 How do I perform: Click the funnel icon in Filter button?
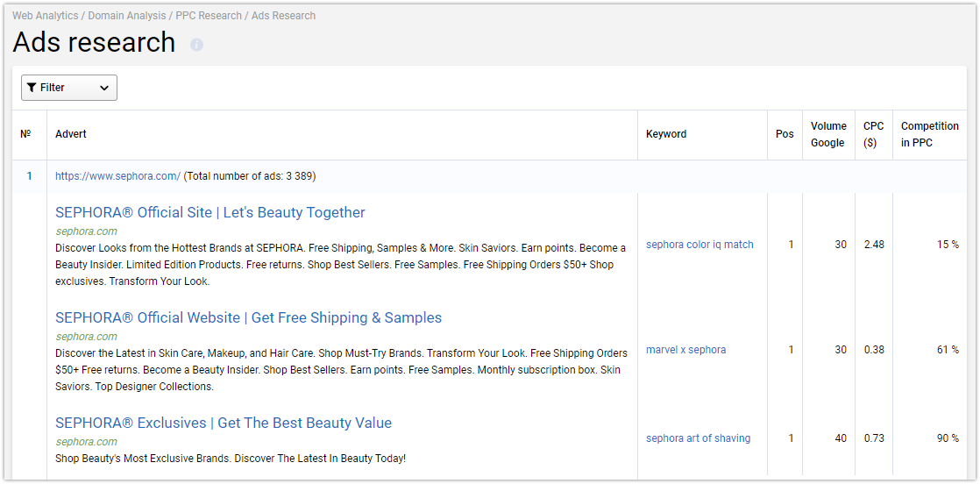pyautogui.click(x=32, y=88)
